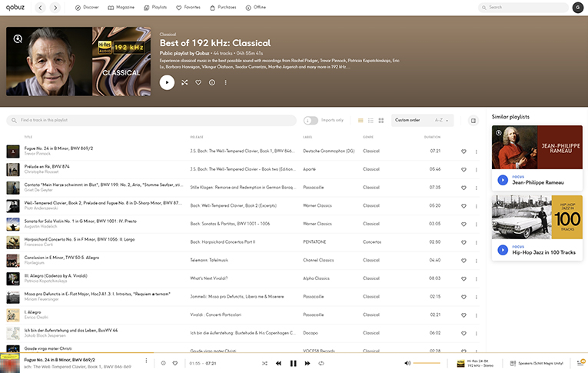Skip to the next track
This screenshot has height=373, width=588.
pyautogui.click(x=307, y=363)
